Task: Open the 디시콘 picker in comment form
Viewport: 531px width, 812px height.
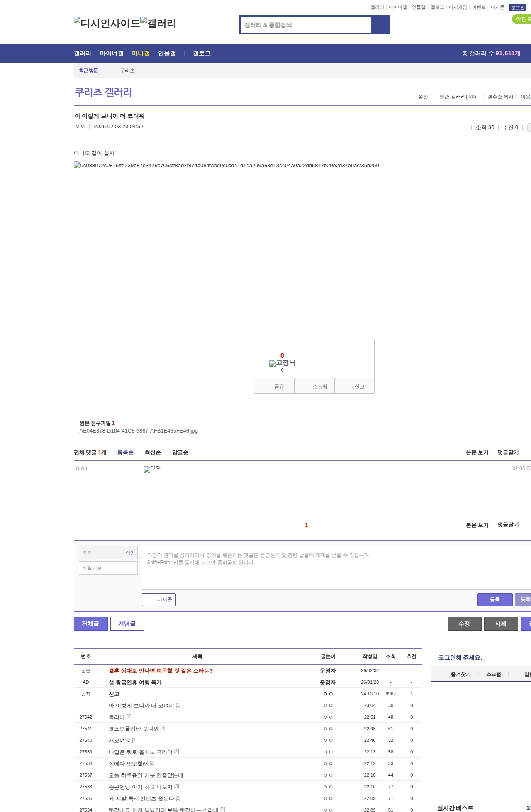Action: (159, 599)
